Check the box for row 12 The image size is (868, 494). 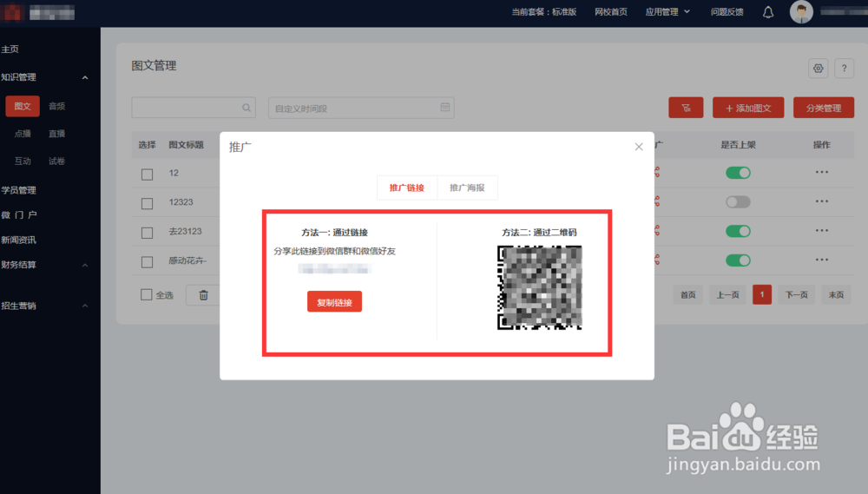point(147,175)
